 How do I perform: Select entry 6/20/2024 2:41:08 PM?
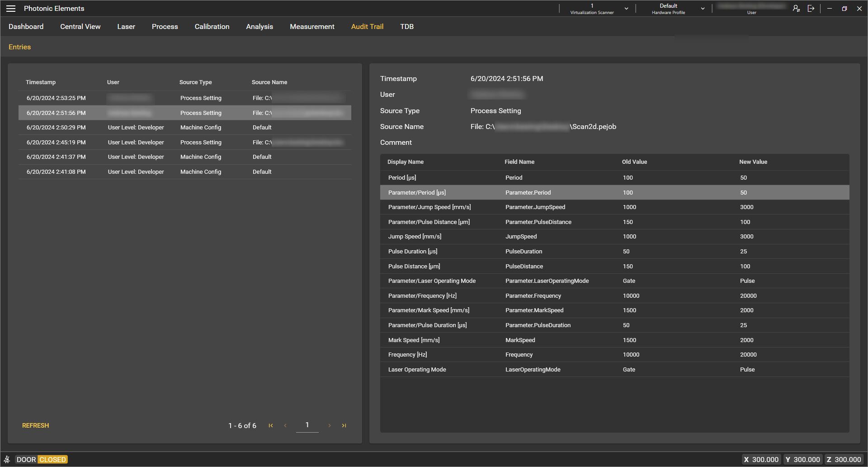185,172
